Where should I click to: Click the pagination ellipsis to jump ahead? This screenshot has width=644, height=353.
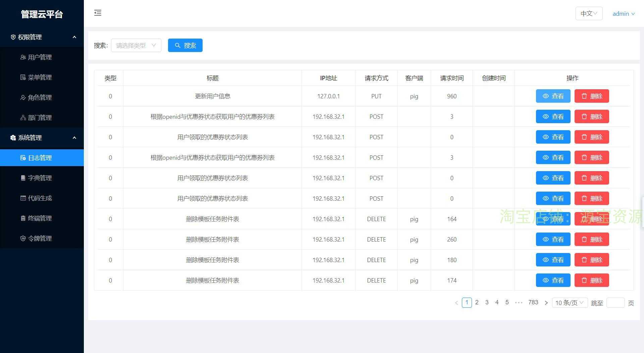(519, 302)
